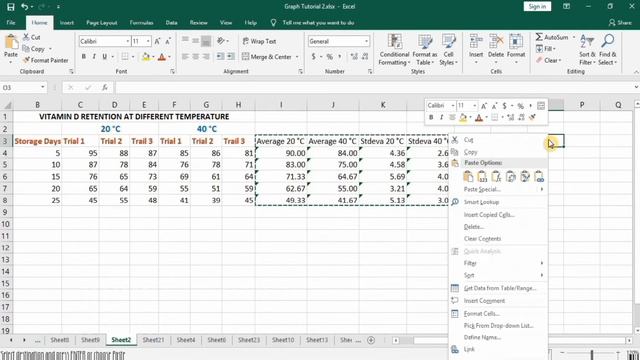Open the File tab

[11, 23]
